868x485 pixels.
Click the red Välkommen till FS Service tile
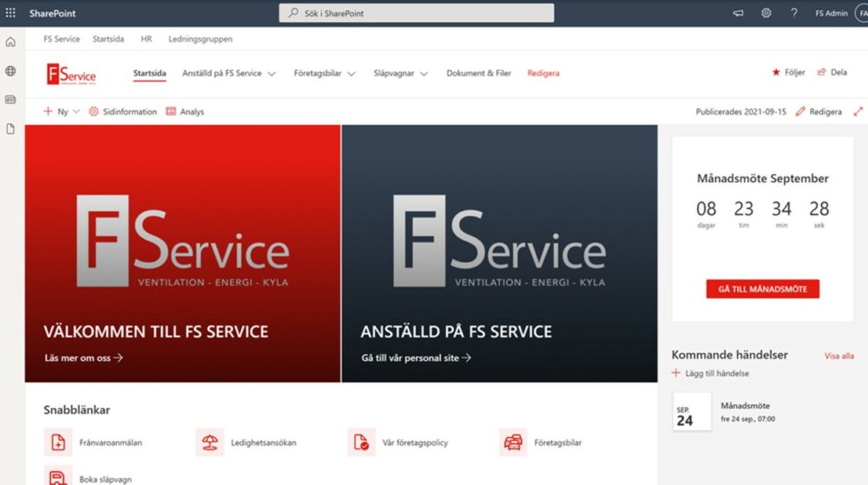click(182, 253)
